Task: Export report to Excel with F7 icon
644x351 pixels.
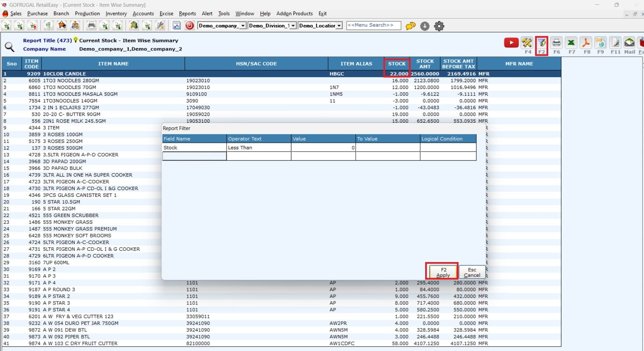Action: pos(571,43)
